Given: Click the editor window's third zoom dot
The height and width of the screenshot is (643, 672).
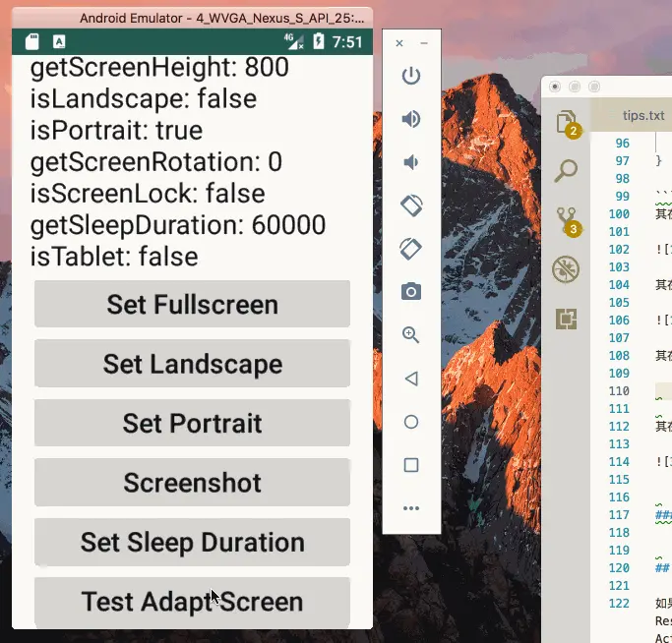Looking at the screenshot, I should (x=594, y=87).
